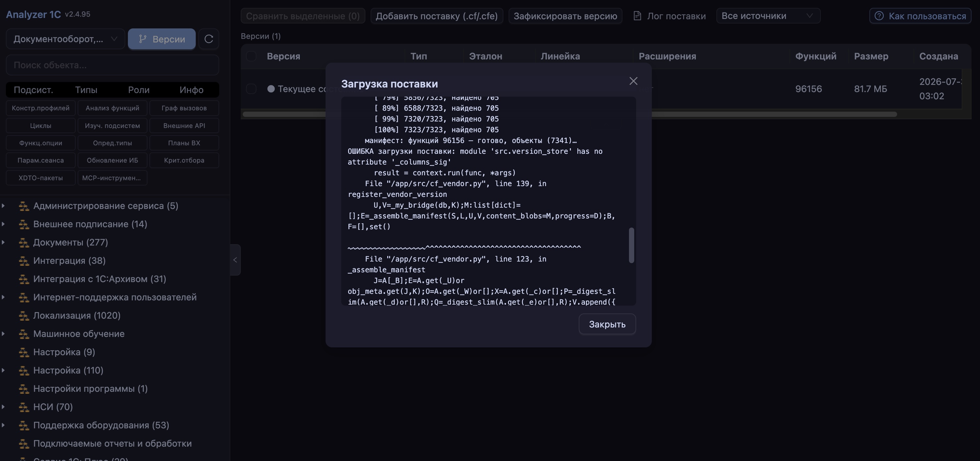Click the Подключаемые отчеты и обработки icon
This screenshot has height=461, width=980.
click(x=24, y=443)
